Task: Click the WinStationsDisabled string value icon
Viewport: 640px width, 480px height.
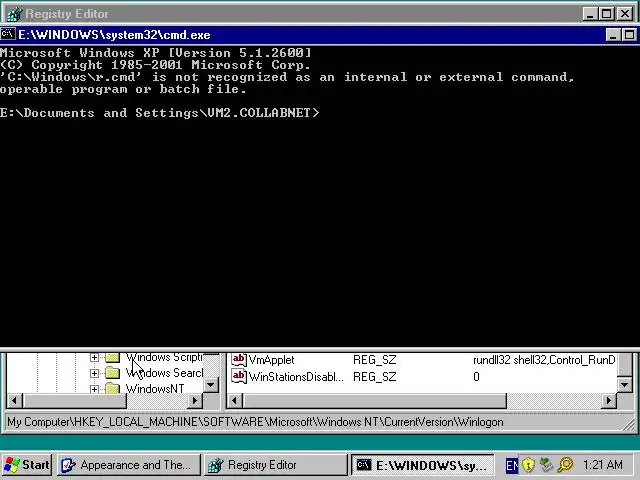Action: [x=239, y=376]
